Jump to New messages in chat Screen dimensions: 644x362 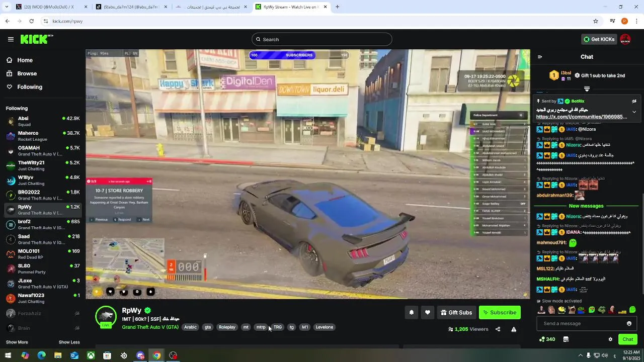[586, 206]
